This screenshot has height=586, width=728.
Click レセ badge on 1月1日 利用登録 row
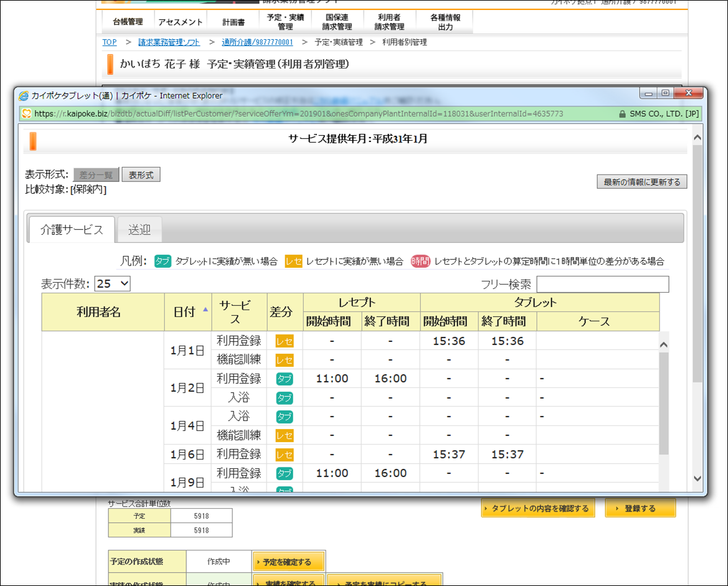(285, 341)
